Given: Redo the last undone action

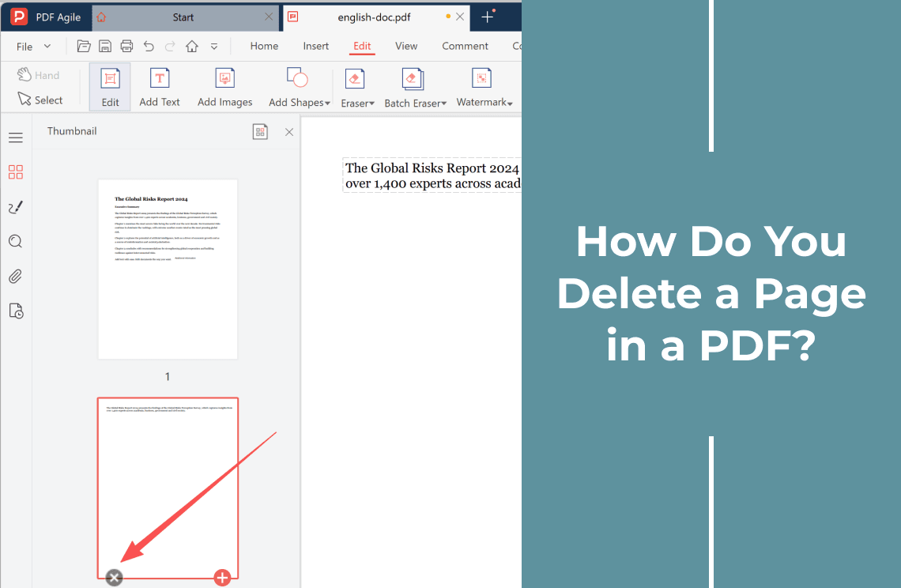Looking at the screenshot, I should 170,46.
